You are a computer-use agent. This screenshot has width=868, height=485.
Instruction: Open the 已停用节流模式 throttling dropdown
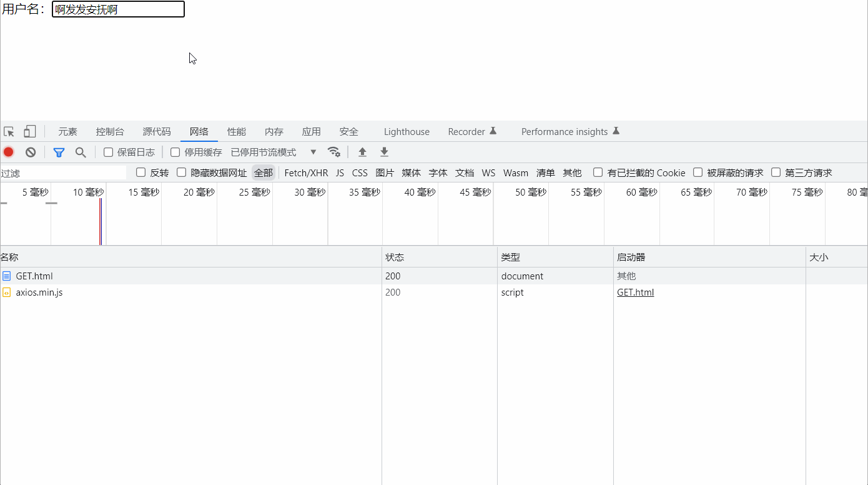click(274, 152)
